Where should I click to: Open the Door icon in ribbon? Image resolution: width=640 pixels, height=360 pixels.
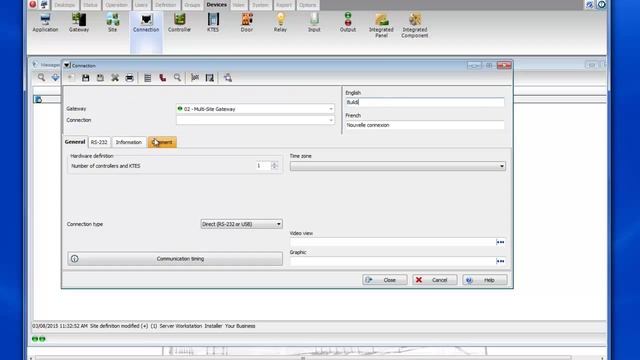(x=247, y=23)
